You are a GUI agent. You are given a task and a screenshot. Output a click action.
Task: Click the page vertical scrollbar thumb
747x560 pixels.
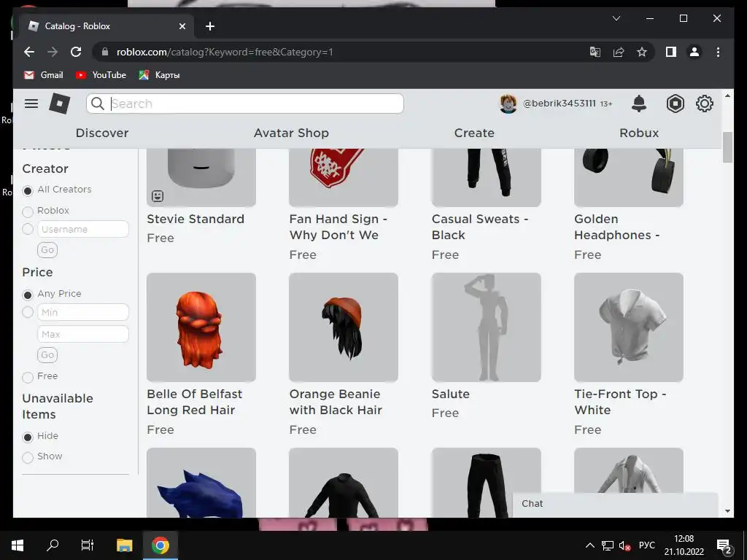click(727, 148)
